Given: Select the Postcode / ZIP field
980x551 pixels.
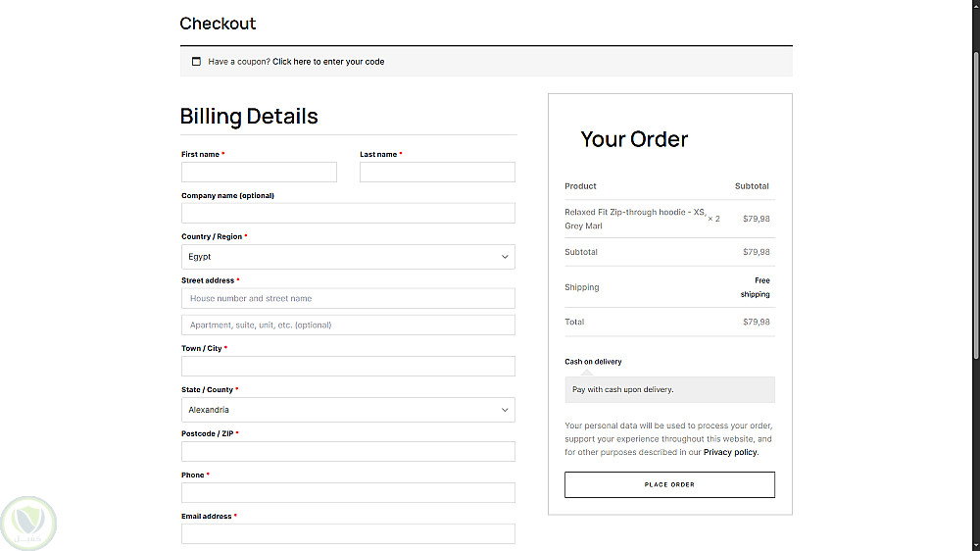Looking at the screenshot, I should pos(348,452).
